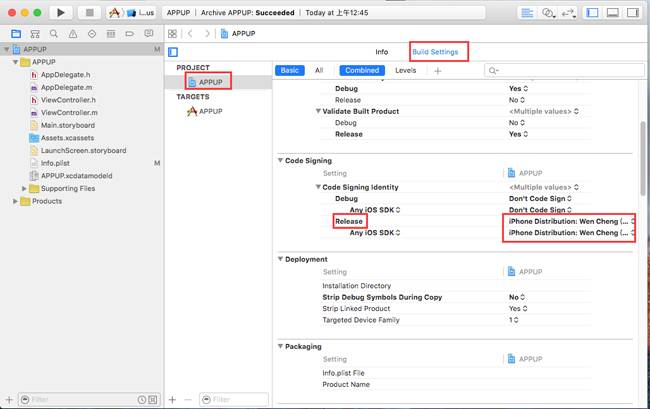This screenshot has width=650, height=409.
Task: Add a build setting with plus button
Action: [437, 71]
